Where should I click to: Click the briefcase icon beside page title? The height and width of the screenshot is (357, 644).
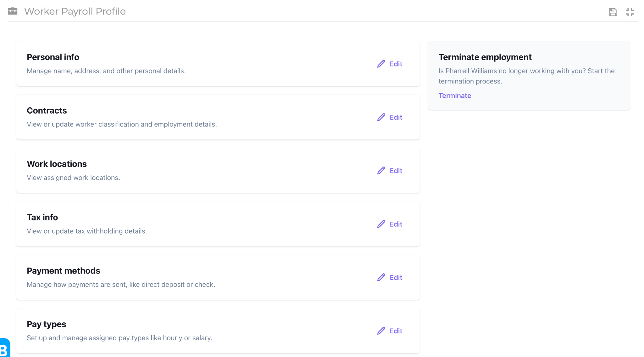click(x=13, y=11)
